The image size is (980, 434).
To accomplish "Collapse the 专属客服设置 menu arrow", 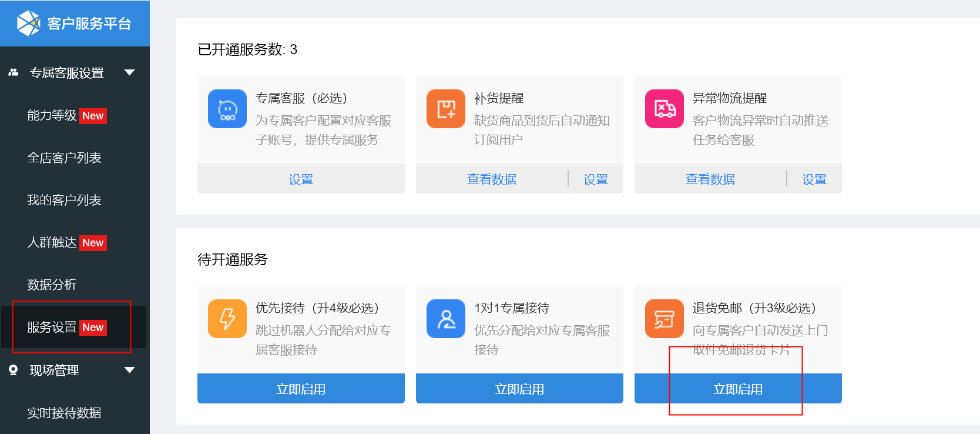I will tap(130, 72).
